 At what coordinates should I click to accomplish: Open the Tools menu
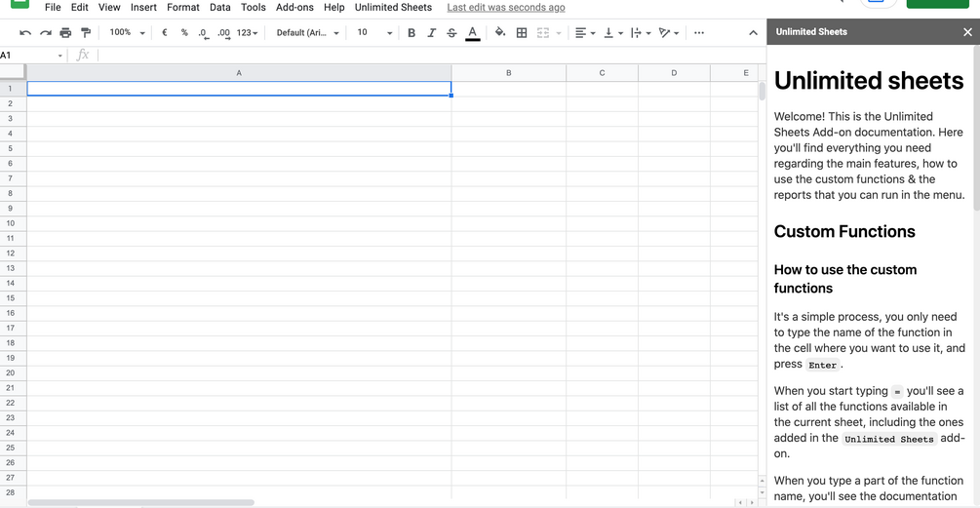[x=254, y=8]
